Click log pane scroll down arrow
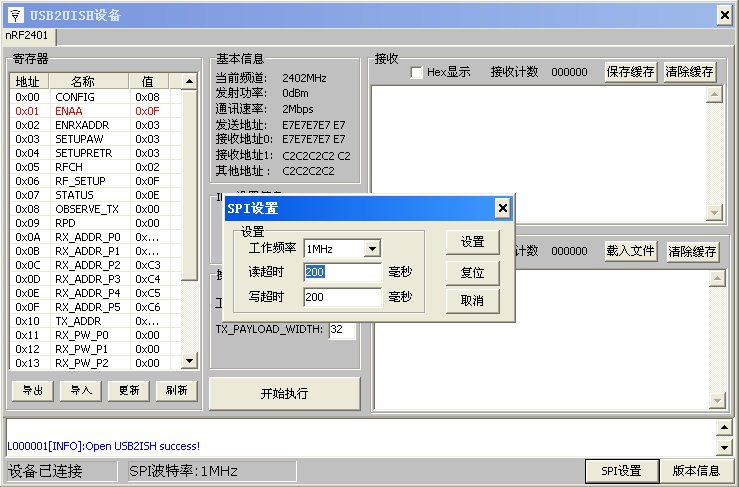This screenshot has width=739, height=487. pos(724,446)
